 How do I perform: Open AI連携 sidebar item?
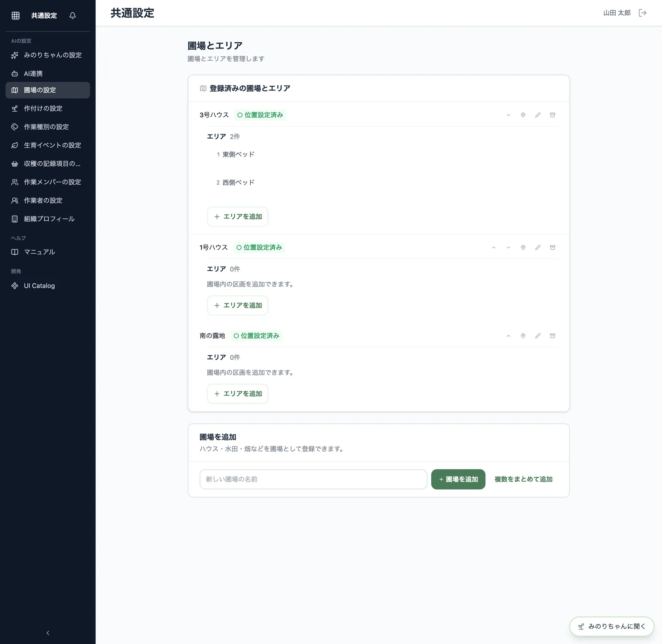pyautogui.click(x=48, y=74)
